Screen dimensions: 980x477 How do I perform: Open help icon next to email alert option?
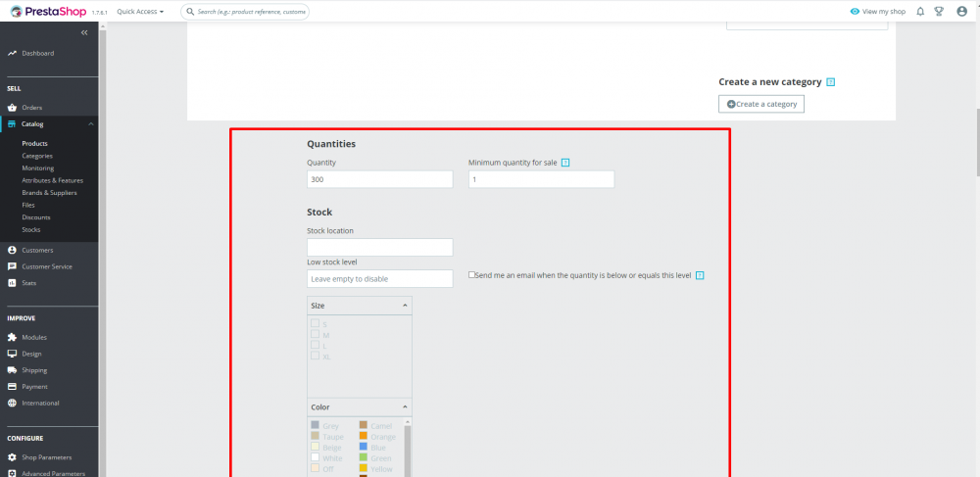click(700, 275)
